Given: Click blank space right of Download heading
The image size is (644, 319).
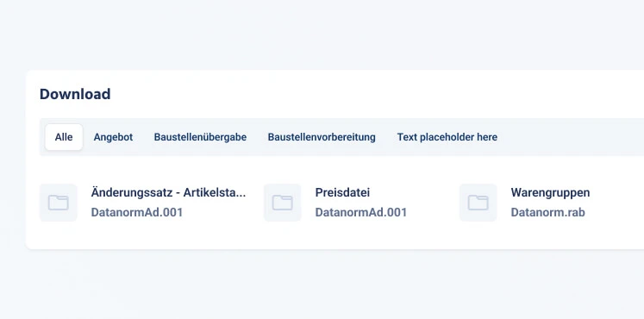Looking at the screenshot, I should click(370, 94).
